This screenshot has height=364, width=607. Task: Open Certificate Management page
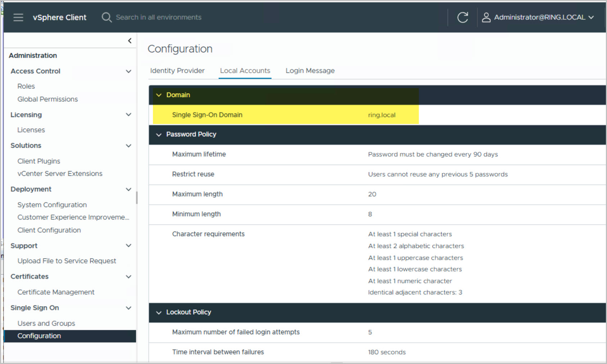coord(56,292)
